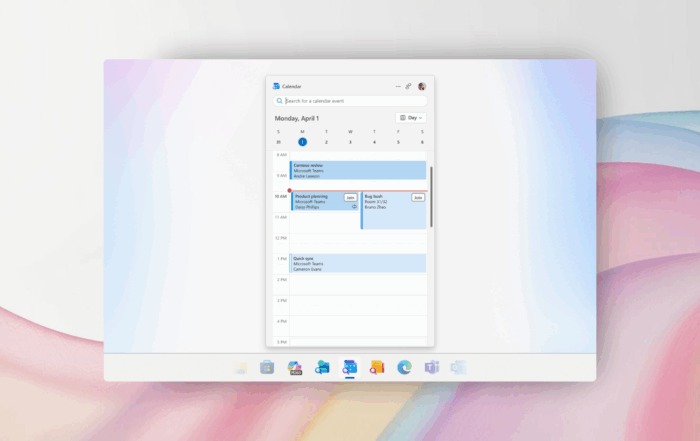Open the faded File Explorer taskbar icon
The width and height of the screenshot is (700, 441).
point(241,368)
